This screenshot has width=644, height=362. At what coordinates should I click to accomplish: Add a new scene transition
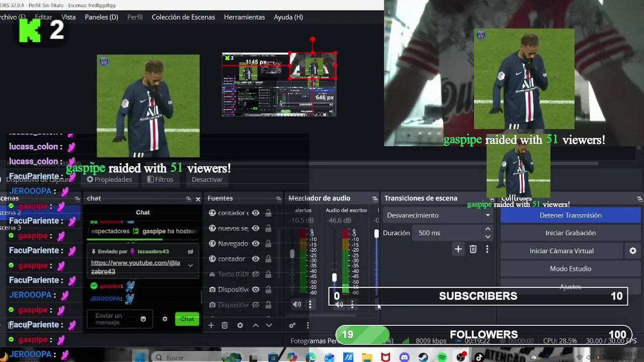point(458,249)
